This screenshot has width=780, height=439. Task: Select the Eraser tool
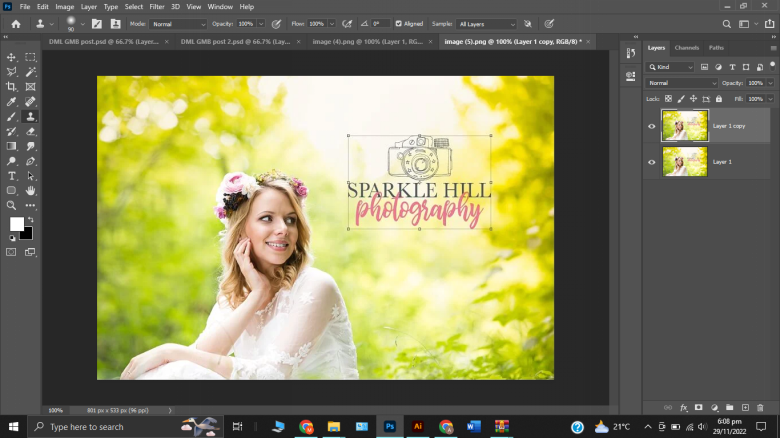(30, 132)
